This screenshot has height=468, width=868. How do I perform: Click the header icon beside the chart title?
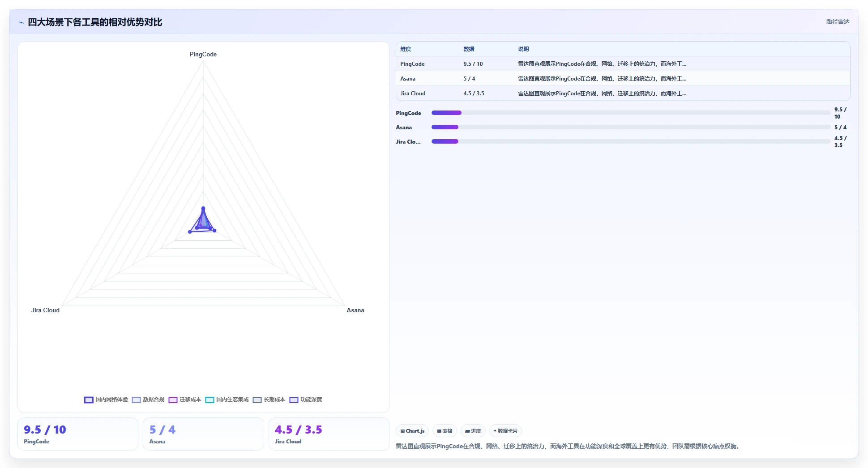(x=21, y=22)
